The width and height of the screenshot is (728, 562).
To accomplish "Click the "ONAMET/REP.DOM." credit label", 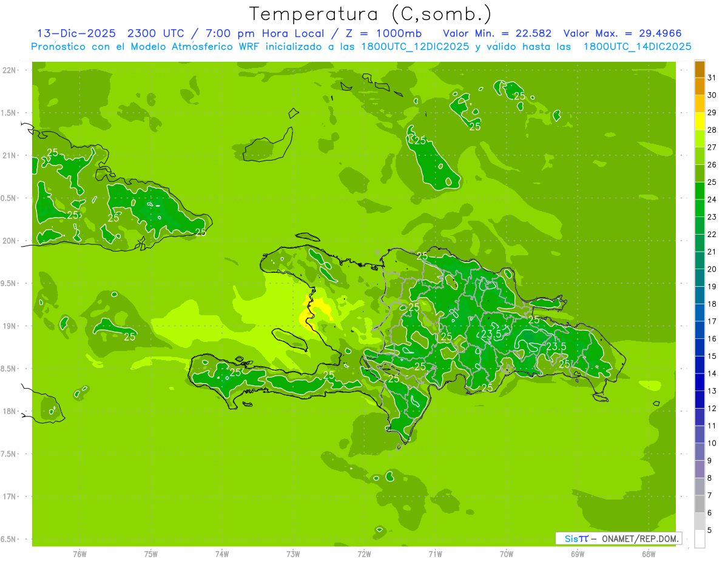I will point(639,538).
